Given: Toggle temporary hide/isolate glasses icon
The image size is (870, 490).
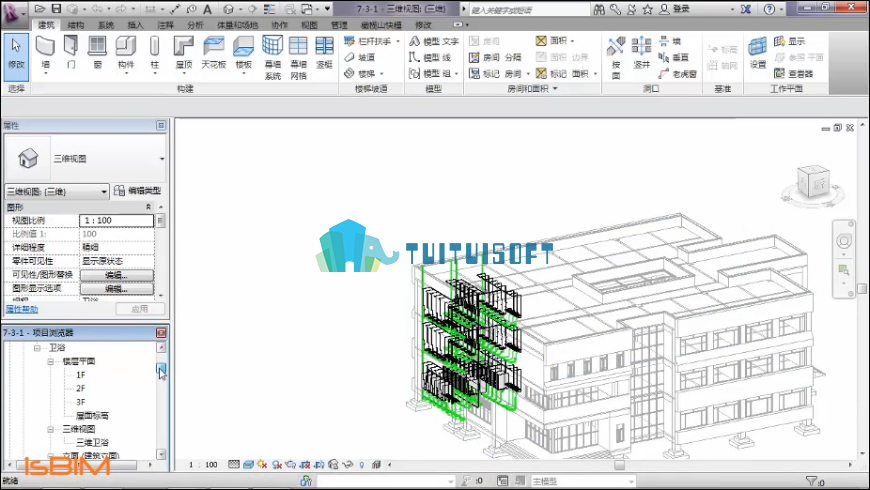Looking at the screenshot, I should click(x=348, y=464).
